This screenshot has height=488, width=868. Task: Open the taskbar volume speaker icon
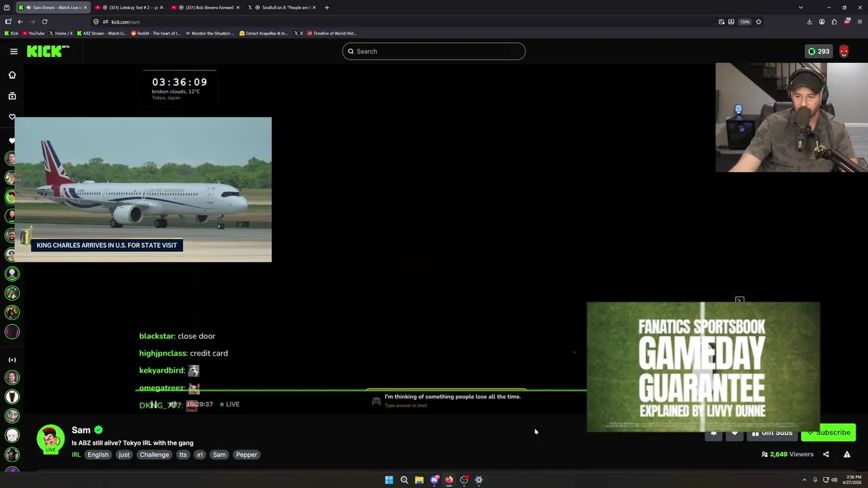834,480
